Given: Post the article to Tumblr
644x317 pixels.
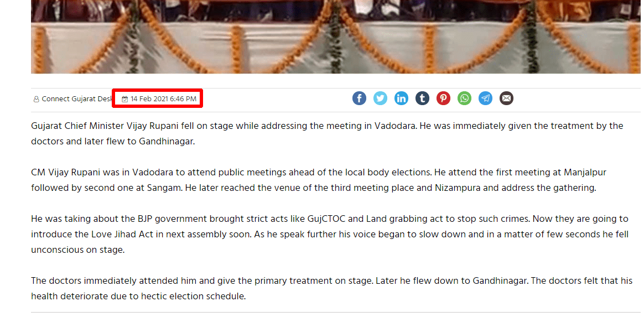Looking at the screenshot, I should point(422,98).
